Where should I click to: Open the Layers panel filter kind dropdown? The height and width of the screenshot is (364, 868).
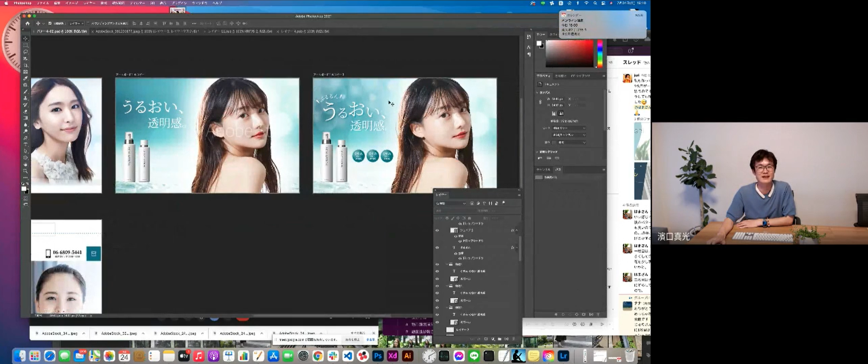(451, 203)
